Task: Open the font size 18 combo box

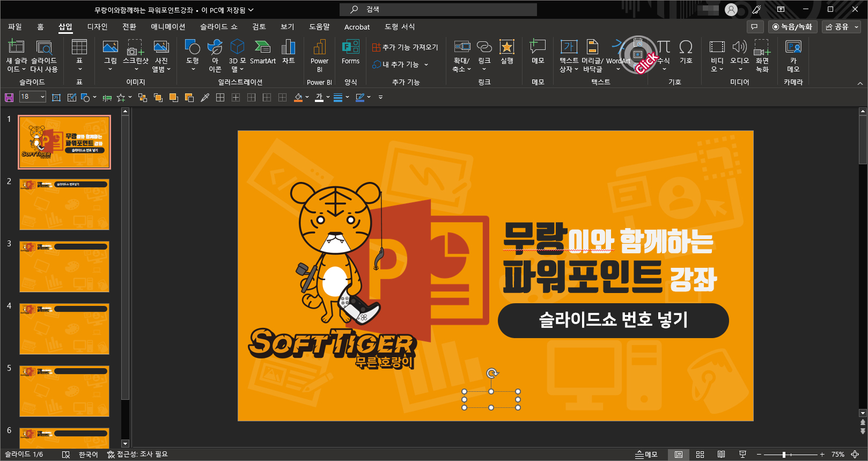Action: tap(33, 97)
